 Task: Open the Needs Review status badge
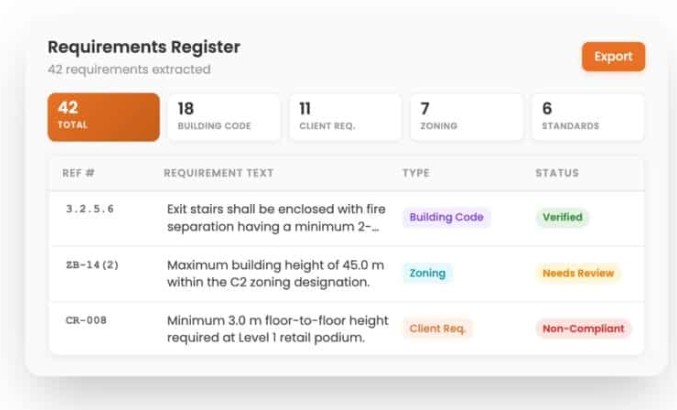[x=578, y=273]
